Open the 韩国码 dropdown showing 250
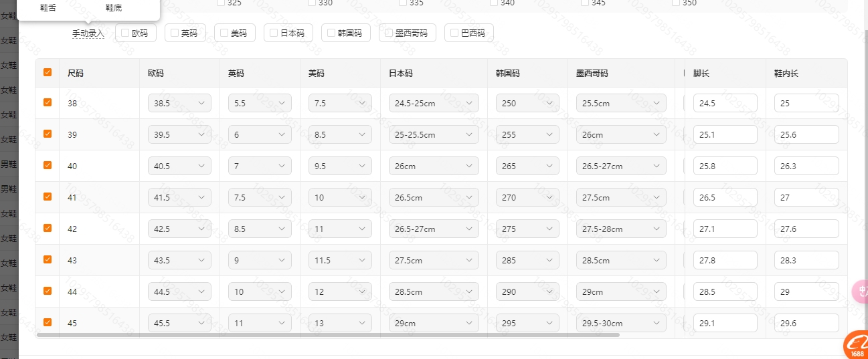Screen dimensions: 868x359 pyautogui.click(x=527, y=103)
